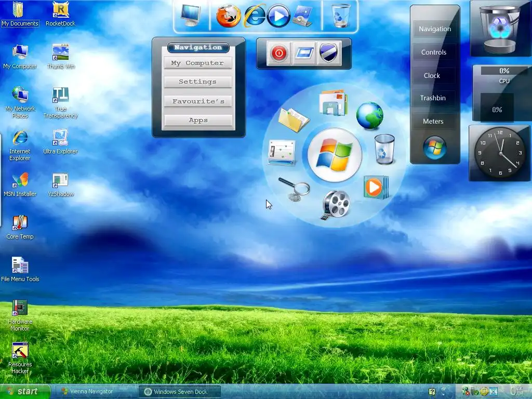Click the red power button widget
The height and width of the screenshot is (399, 532).
coord(279,53)
